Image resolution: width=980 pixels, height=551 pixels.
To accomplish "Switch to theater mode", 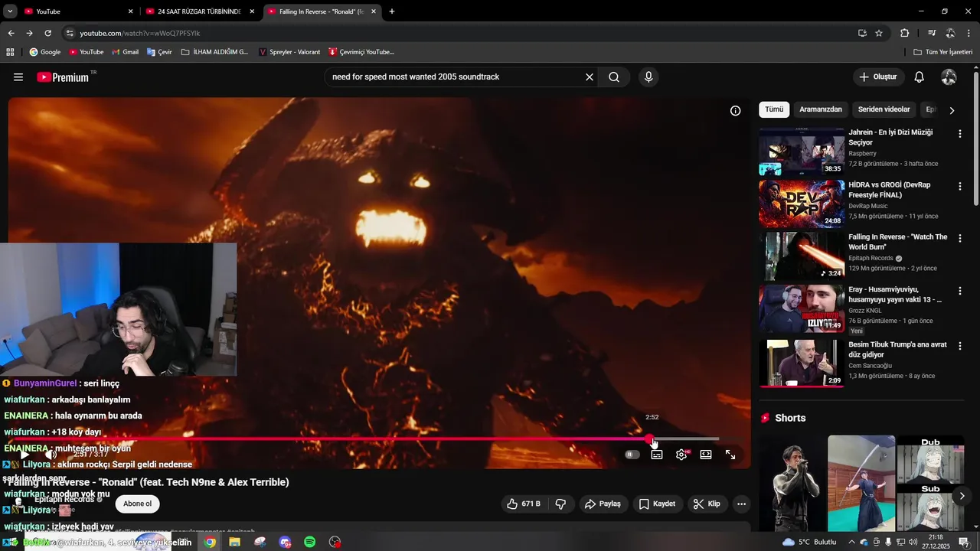I will click(x=706, y=455).
